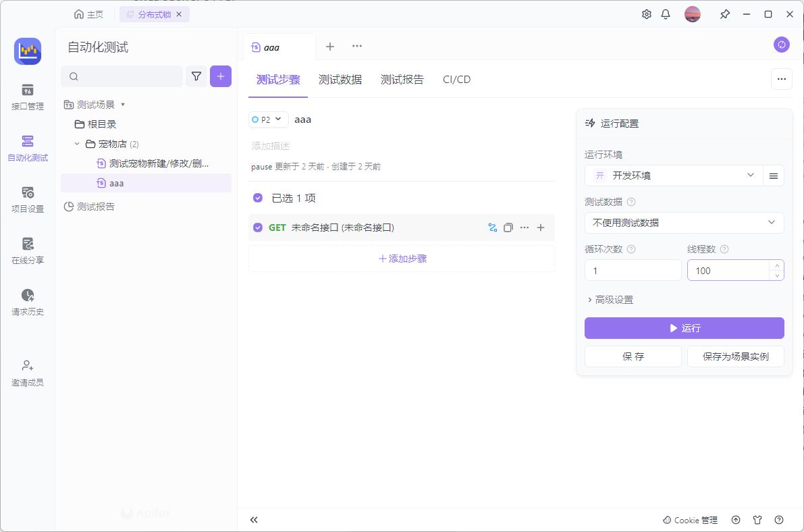Uncheck the GET 未命名接口 step checkbox
The height and width of the screenshot is (532, 804).
(258, 228)
